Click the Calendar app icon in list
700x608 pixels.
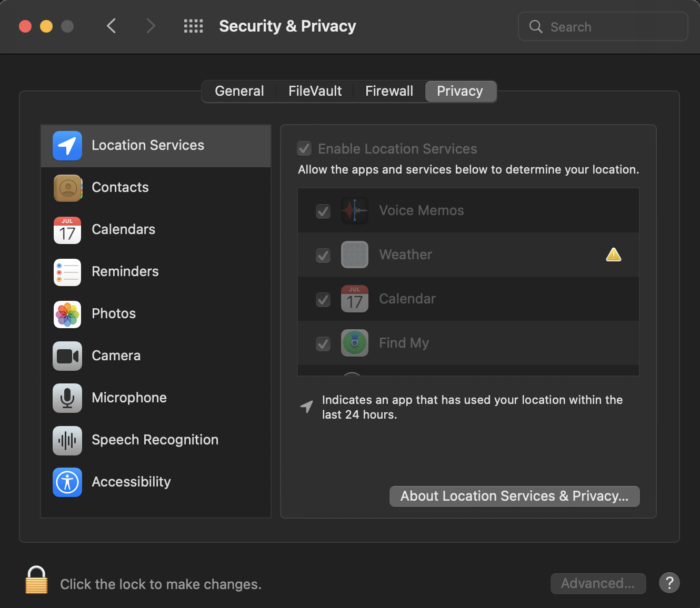pos(355,299)
